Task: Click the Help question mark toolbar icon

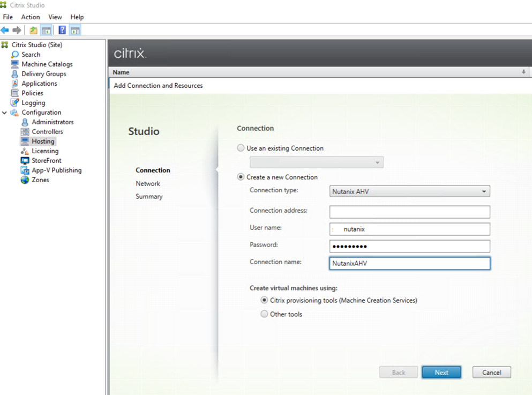Action: pyautogui.click(x=62, y=30)
